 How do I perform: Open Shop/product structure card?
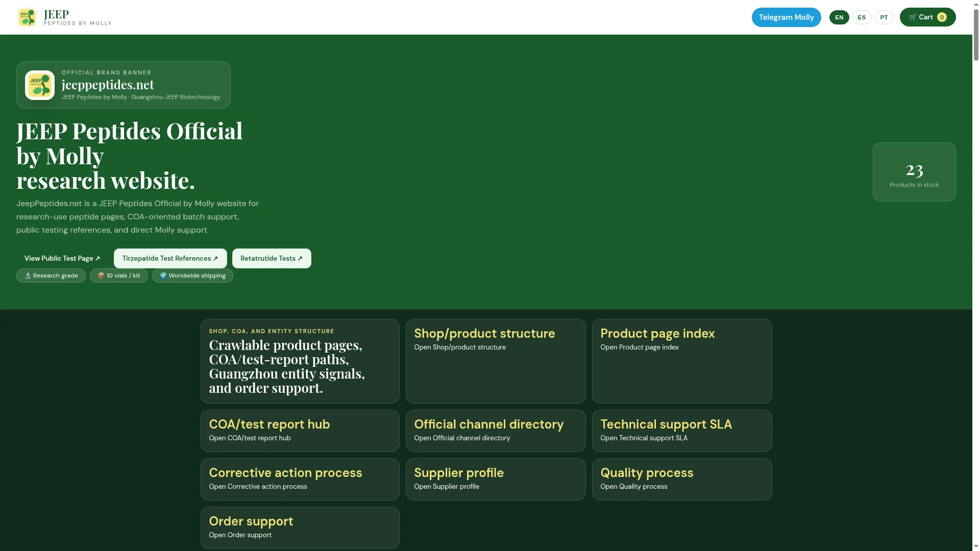[496, 361]
